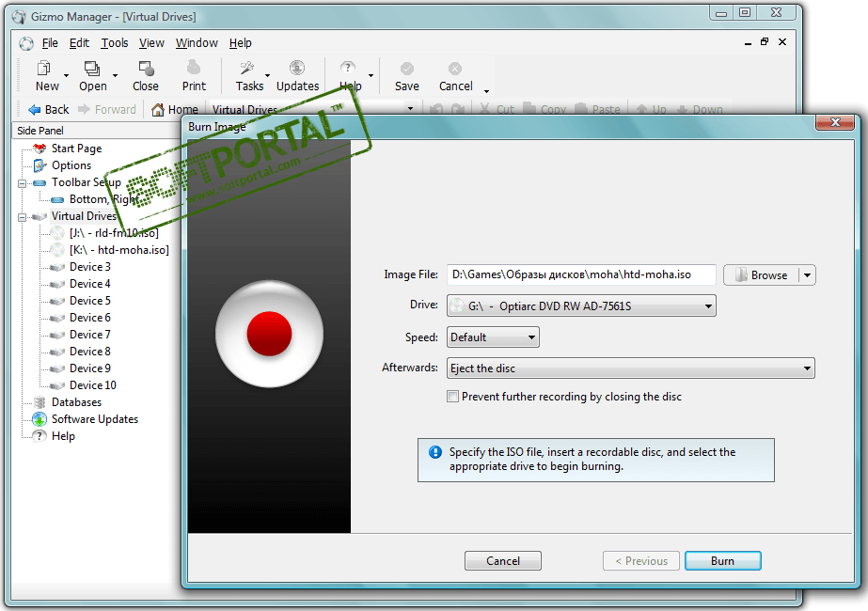Select Device 7 in the tree
868x611 pixels.
click(89, 335)
